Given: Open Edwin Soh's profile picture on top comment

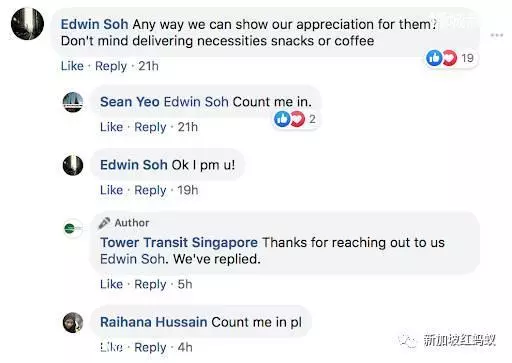Looking at the screenshot, I should pyautogui.click(x=27, y=24).
